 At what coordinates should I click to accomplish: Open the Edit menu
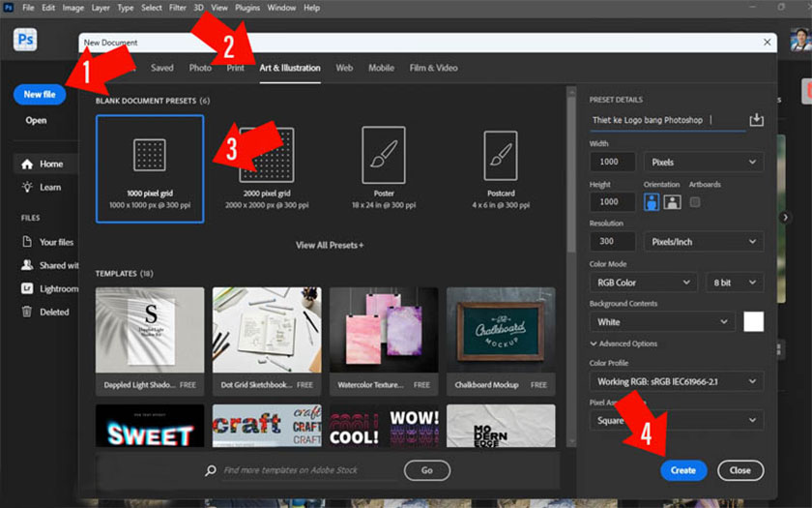[x=48, y=8]
